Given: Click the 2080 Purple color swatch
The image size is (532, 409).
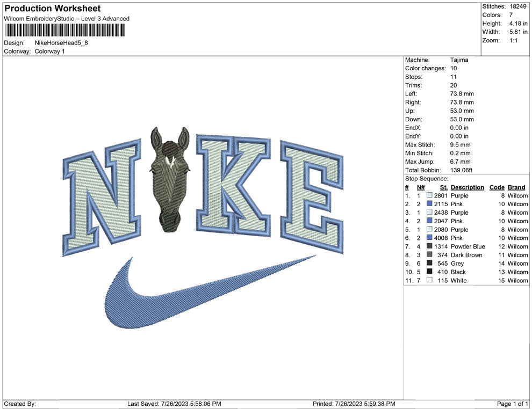Looking at the screenshot, I should click(429, 229).
